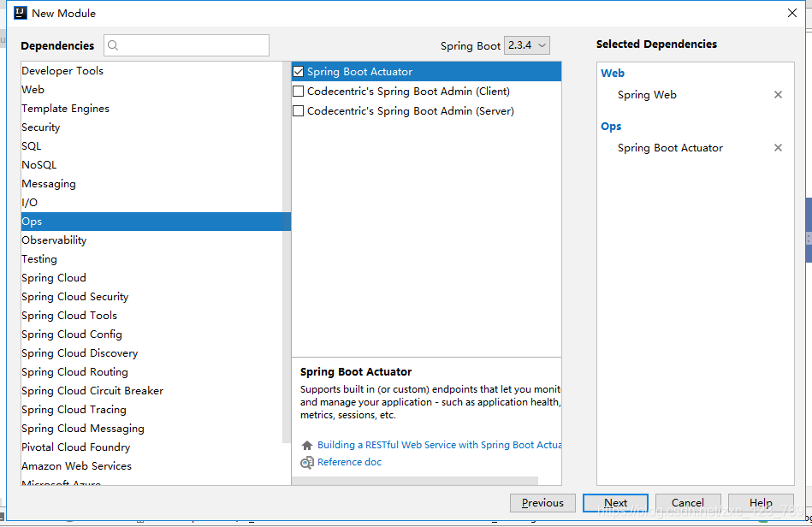Open Building a RESTful Web Service link
The image size is (812, 527).
click(439, 445)
